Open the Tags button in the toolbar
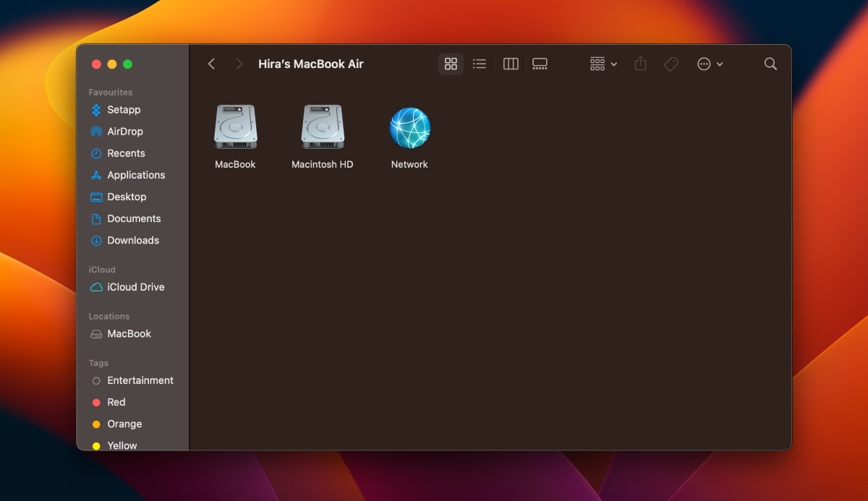Viewport: 868px width, 501px height. tap(671, 64)
